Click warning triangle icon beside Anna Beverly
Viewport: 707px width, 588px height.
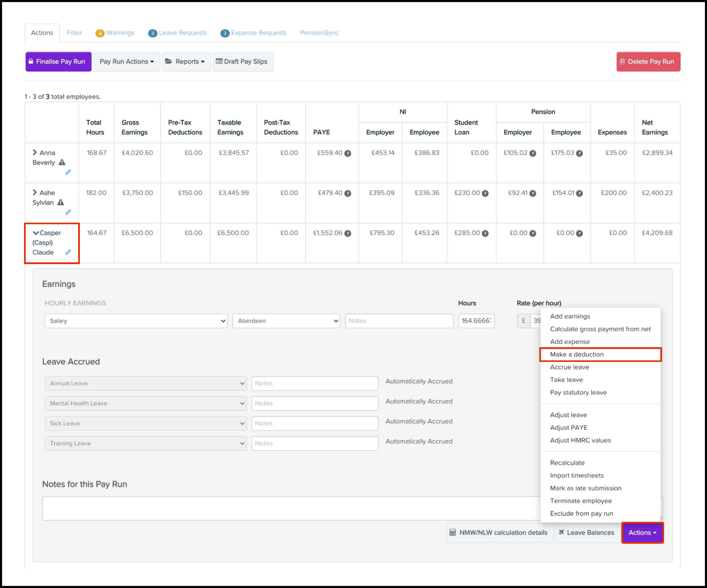click(62, 162)
